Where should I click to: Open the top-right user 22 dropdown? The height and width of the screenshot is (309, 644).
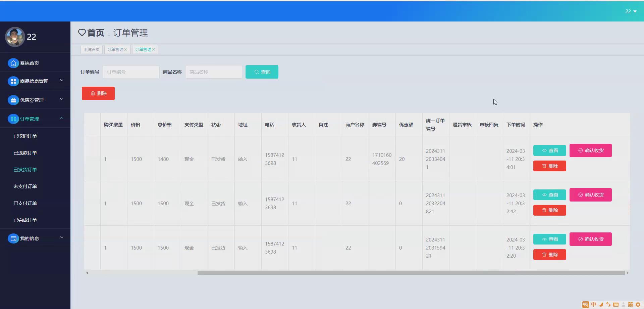click(x=631, y=11)
